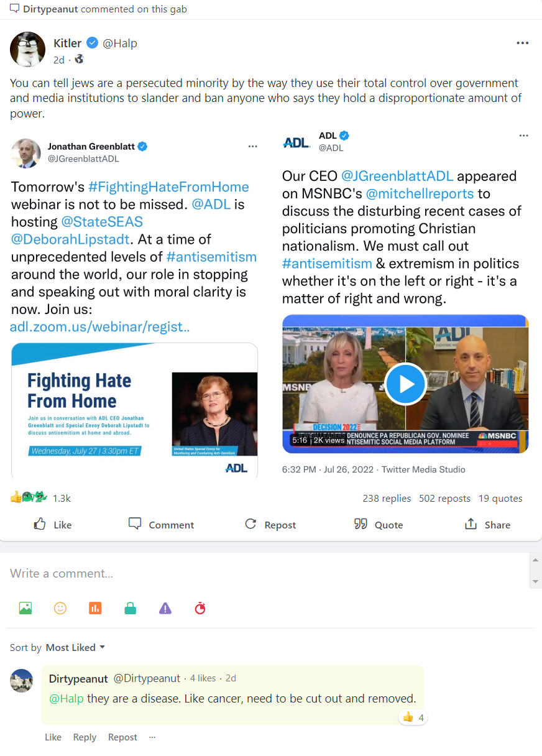
Task: Click the purple warning triangle icon
Action: coord(165,609)
